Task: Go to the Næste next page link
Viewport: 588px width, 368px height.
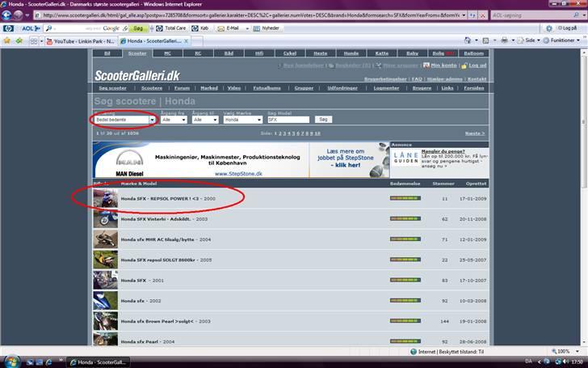Action: click(x=474, y=133)
